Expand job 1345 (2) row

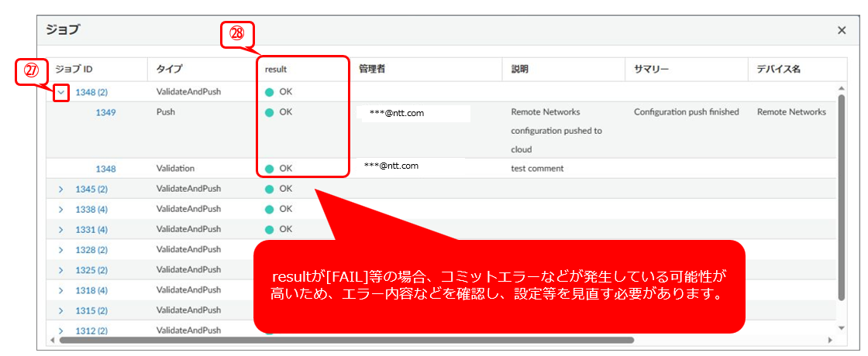click(x=61, y=189)
